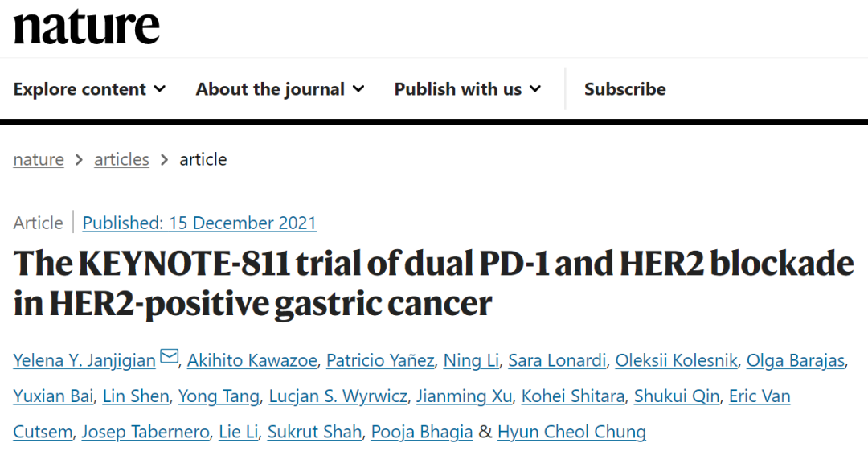This screenshot has width=868, height=451.
Task: Open author Kohei Shitara
Action: (x=573, y=396)
